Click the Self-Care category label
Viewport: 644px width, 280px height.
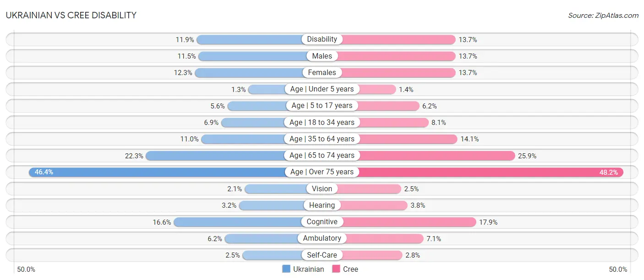[x=322, y=255]
